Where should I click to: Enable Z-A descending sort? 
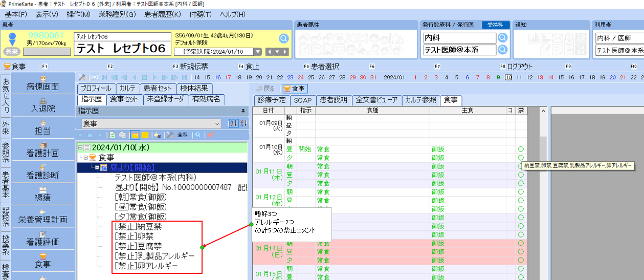click(x=243, y=123)
